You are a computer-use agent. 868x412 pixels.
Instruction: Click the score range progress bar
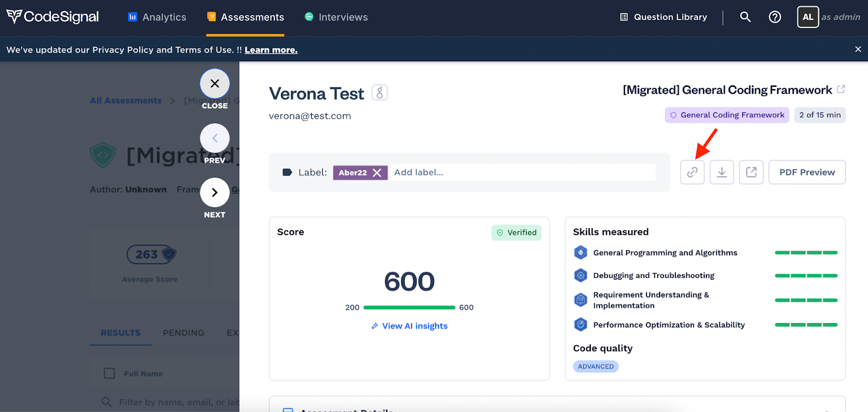coord(410,308)
